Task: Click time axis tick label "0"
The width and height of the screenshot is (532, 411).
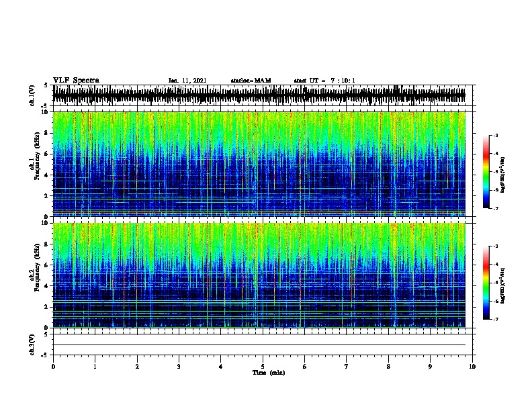Action: click(53, 367)
